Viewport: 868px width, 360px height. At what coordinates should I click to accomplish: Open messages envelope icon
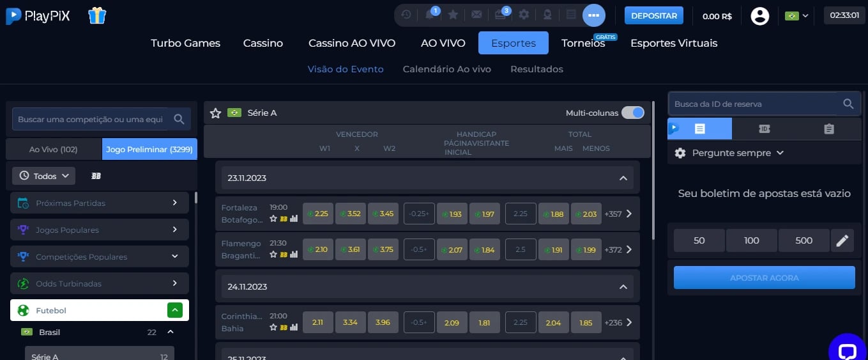click(476, 15)
